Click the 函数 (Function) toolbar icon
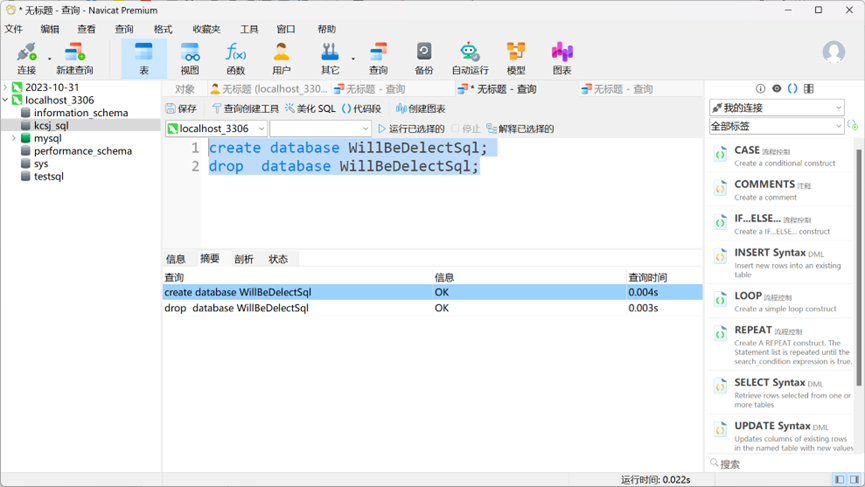This screenshot has height=487, width=865. click(236, 58)
